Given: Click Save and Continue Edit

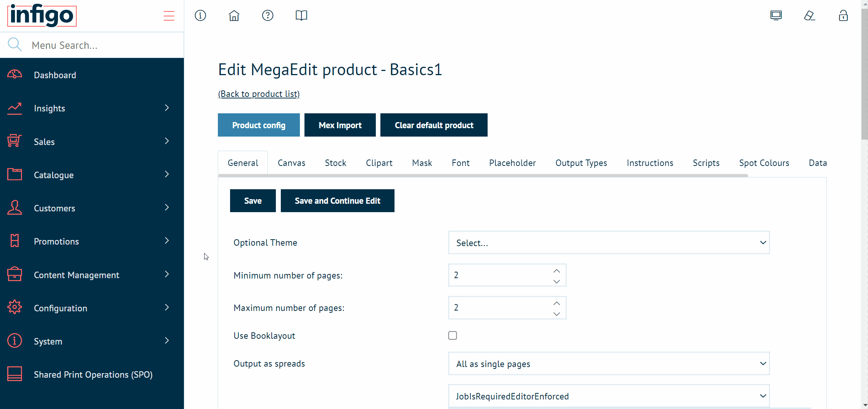Looking at the screenshot, I should (337, 201).
